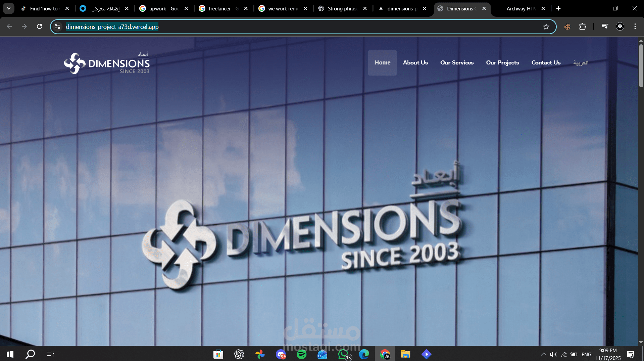Open the media control icon in toolbar
Viewport: 644px width, 361px height.
point(605,26)
